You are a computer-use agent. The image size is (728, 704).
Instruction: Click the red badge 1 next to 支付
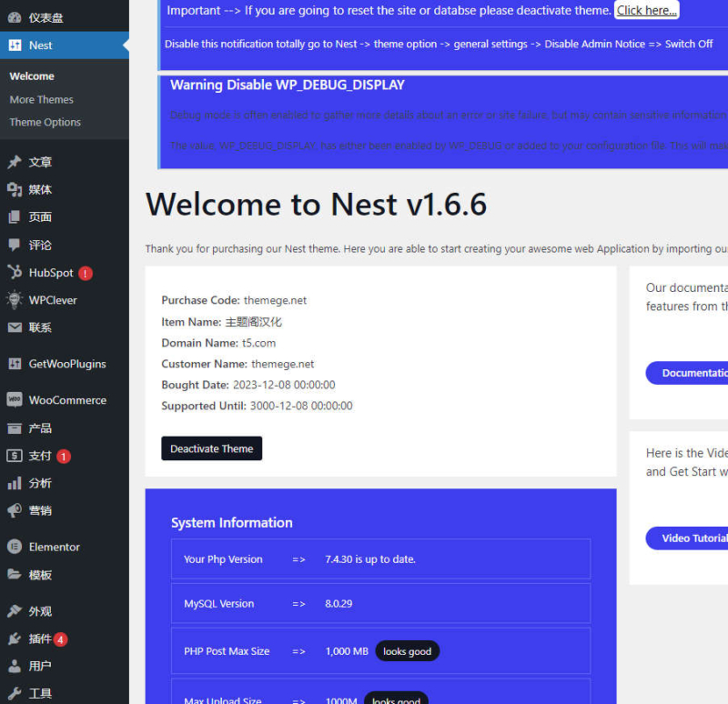coord(64,457)
